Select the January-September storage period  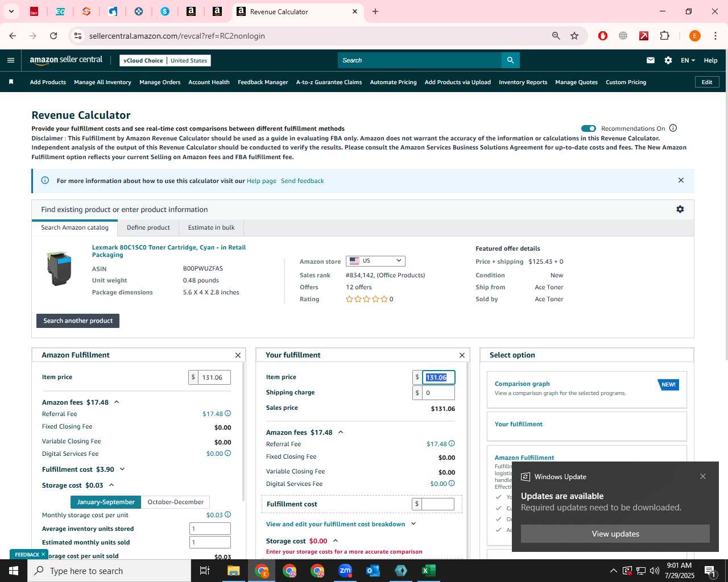tap(106, 502)
